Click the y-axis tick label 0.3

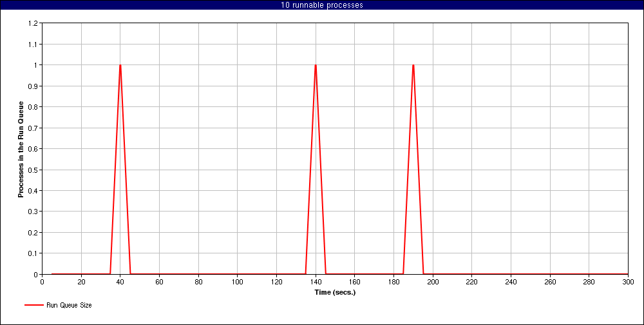pos(34,212)
